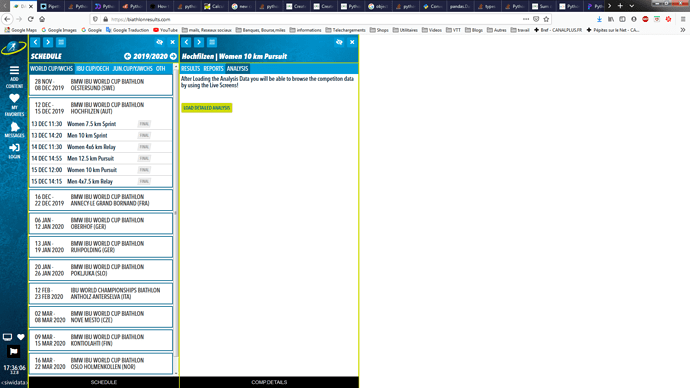The width and height of the screenshot is (690, 388).
Task: Click the monitor icon near sidebar bottom
Action: click(x=7, y=337)
